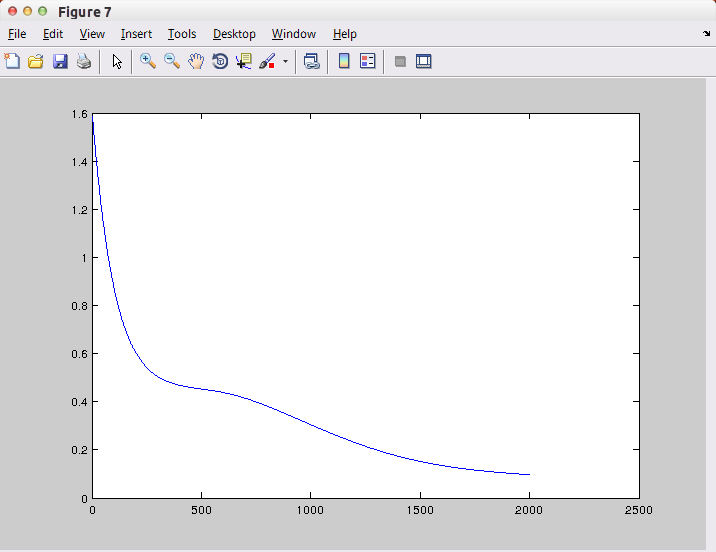The image size is (716, 552).
Task: Click the Hide Plot Tools icon
Action: pos(400,61)
